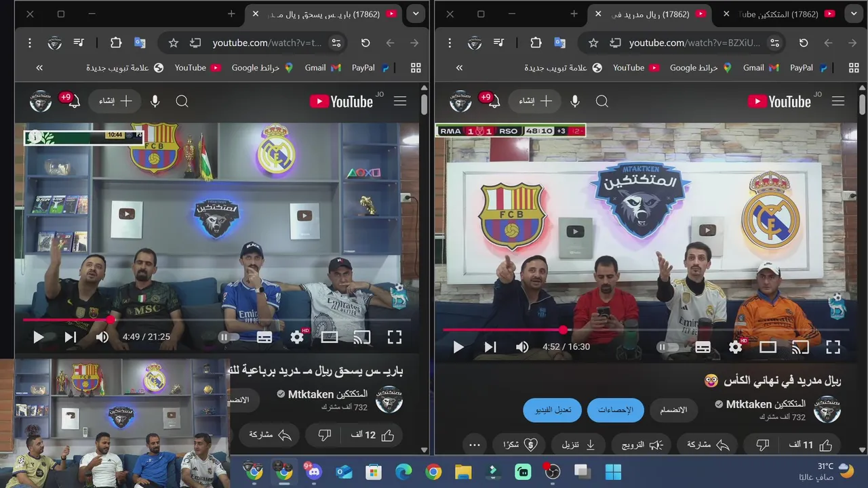Image resolution: width=868 pixels, height=488 pixels.
Task: Open الإحصاءات analytics in right window
Action: (616, 410)
